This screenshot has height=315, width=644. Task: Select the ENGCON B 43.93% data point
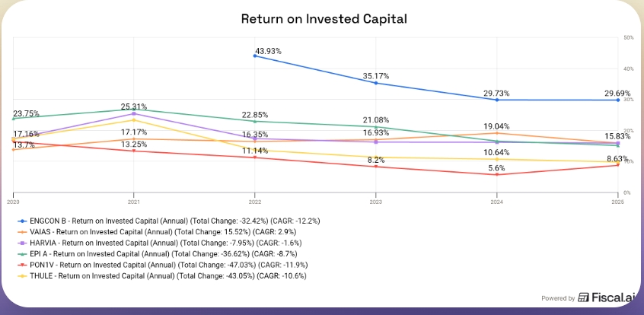pyautogui.click(x=254, y=56)
